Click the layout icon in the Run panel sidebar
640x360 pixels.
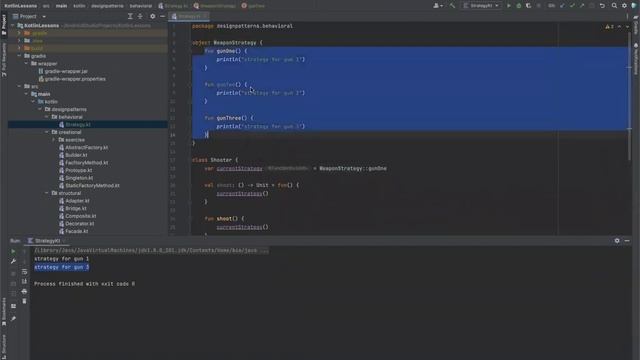[13, 306]
